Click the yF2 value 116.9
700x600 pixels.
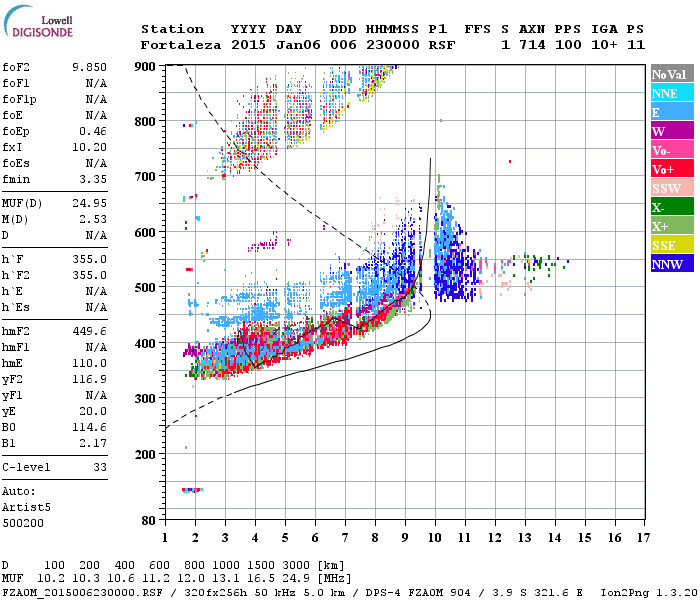point(89,379)
